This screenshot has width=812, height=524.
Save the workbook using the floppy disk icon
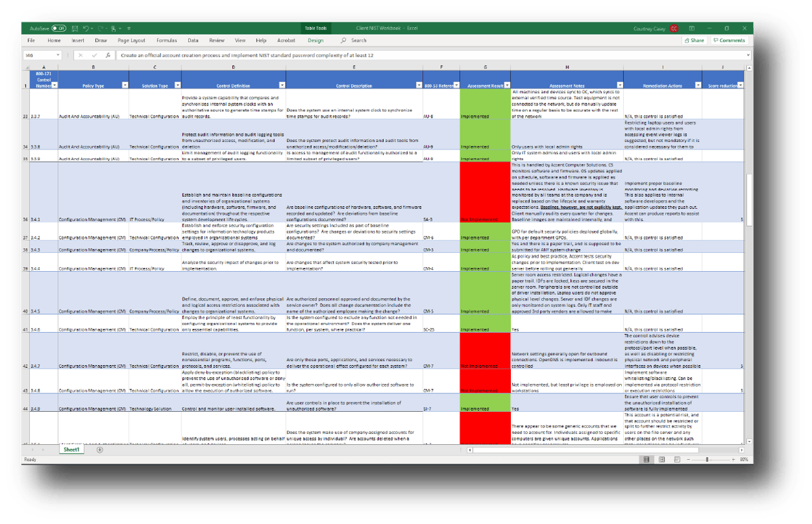[74, 28]
